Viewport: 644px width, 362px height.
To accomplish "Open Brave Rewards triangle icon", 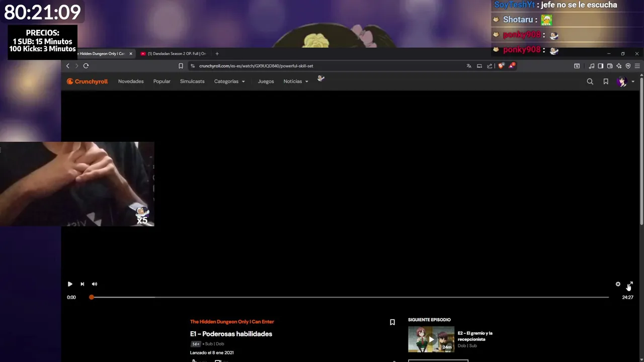I will [512, 65].
